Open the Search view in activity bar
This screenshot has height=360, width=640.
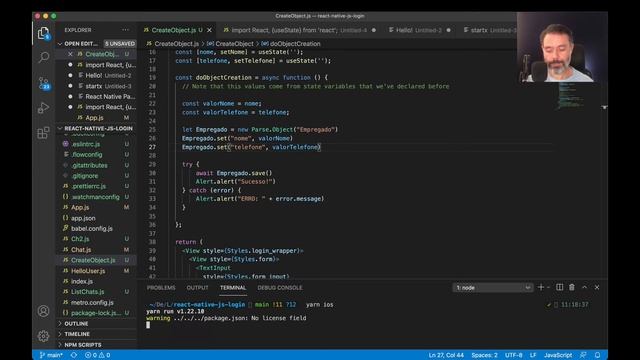click(x=43, y=58)
